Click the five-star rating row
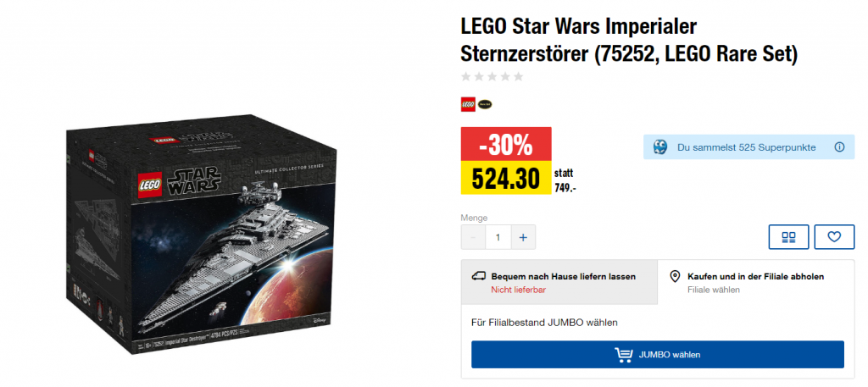 pyautogui.click(x=492, y=77)
